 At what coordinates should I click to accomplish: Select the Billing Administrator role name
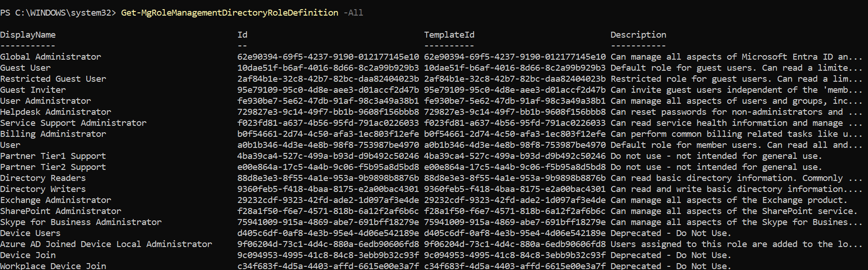click(x=53, y=134)
